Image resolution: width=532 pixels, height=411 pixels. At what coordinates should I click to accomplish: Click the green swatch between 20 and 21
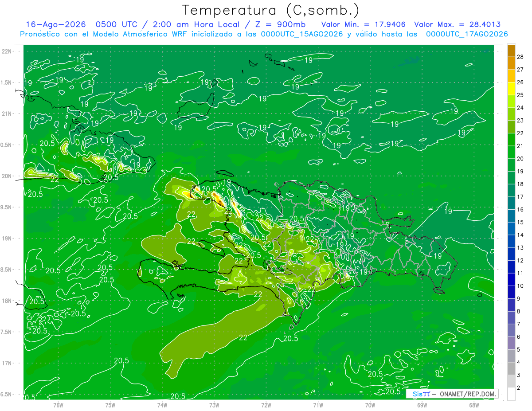pos(511,152)
